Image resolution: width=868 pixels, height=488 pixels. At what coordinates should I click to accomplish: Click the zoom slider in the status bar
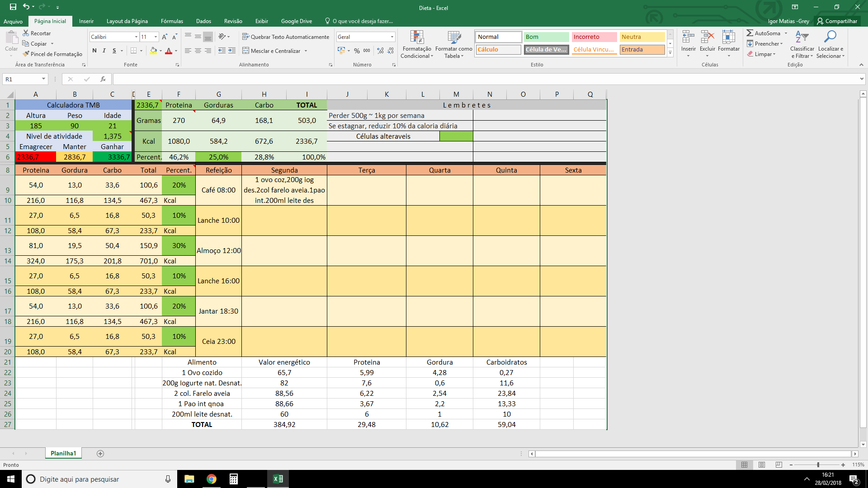[818, 465]
